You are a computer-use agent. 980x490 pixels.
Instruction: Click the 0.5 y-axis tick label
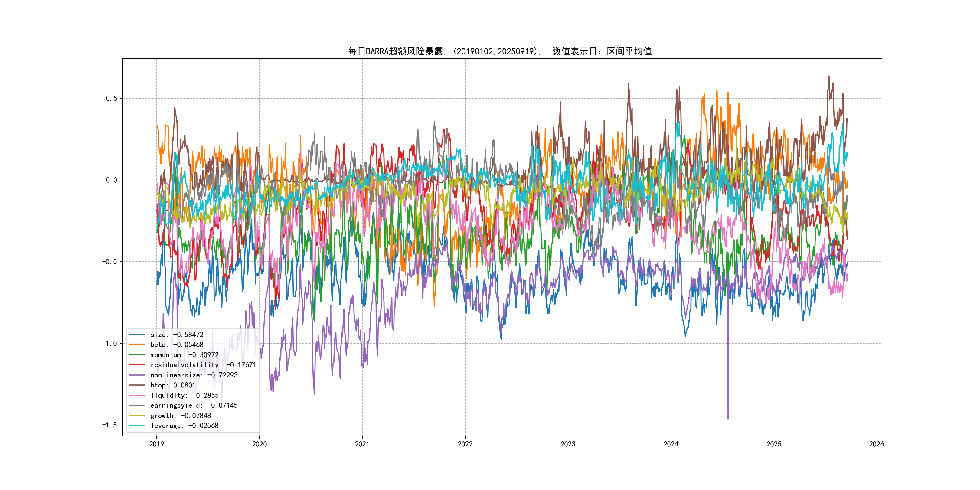(112, 99)
